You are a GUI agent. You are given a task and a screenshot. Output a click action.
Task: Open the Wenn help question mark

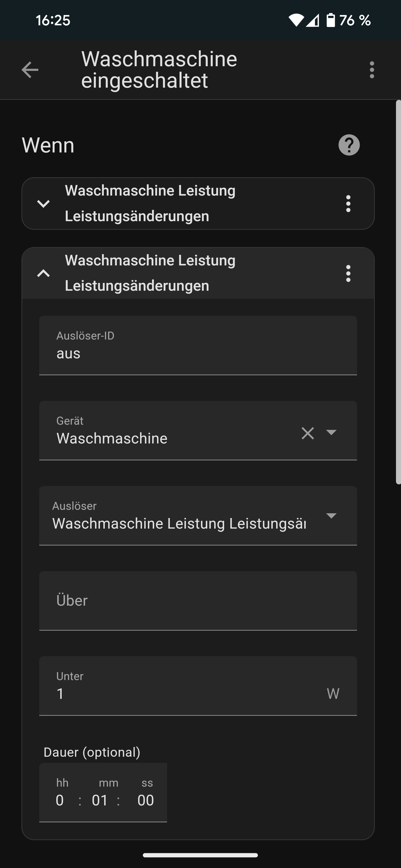(x=349, y=145)
